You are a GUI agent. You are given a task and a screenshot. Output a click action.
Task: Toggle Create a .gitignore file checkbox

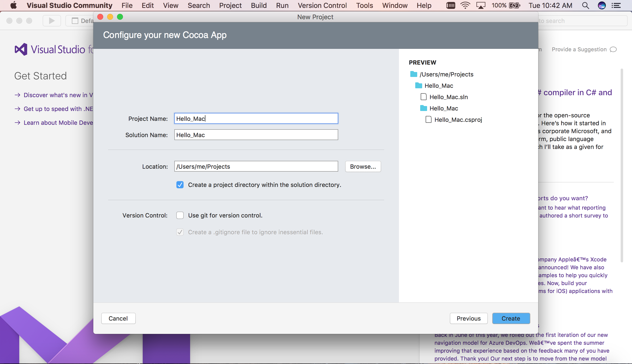pos(180,232)
